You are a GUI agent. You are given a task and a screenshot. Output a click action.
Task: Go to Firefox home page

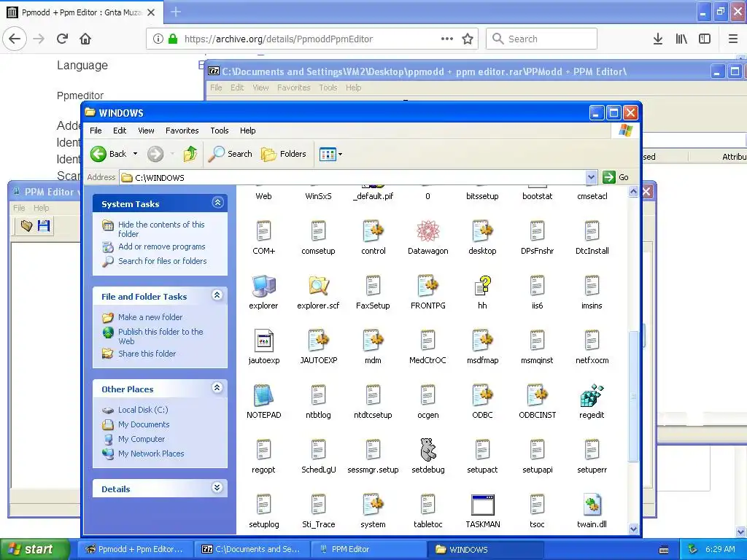(x=85, y=39)
